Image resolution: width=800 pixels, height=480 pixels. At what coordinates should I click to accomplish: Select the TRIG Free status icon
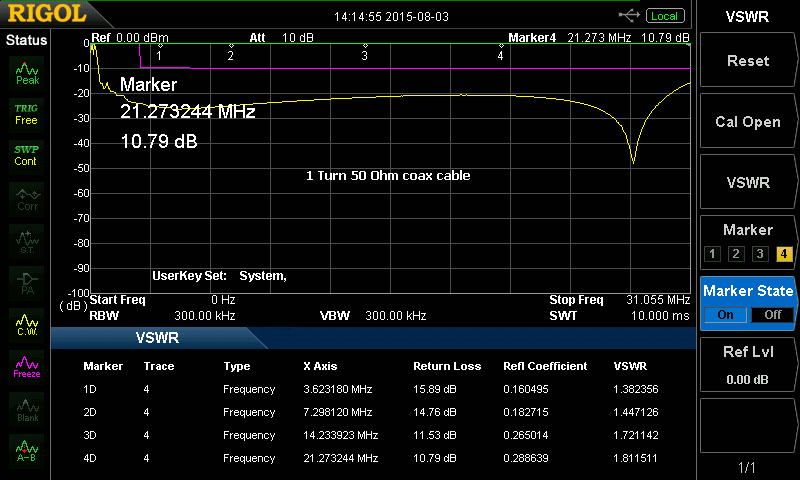tap(27, 114)
